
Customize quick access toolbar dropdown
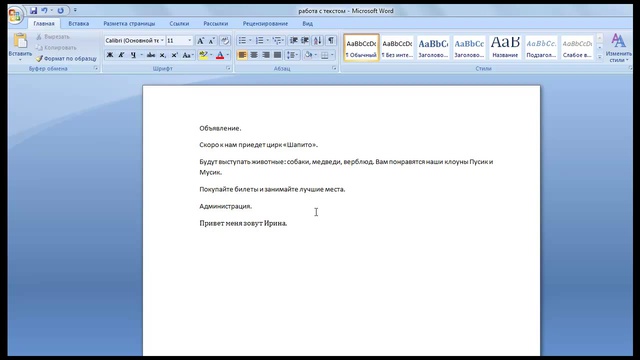tap(75, 10)
